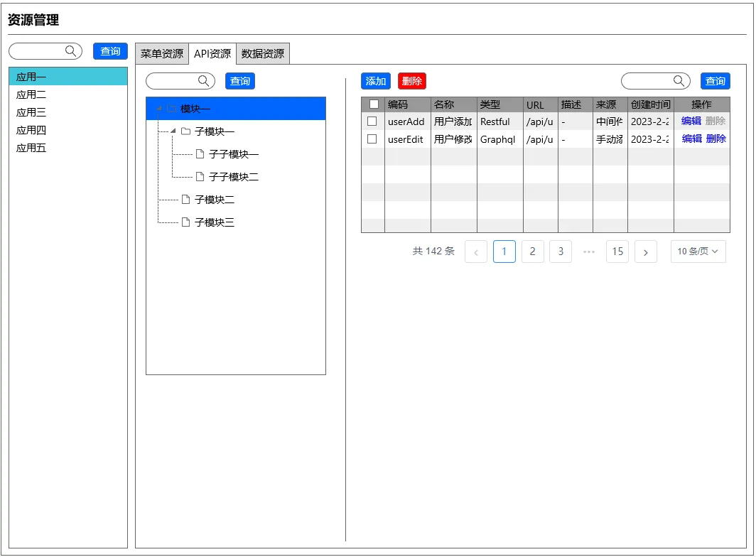756x557 pixels.
Task: Click 查询 button above table right side
Action: [715, 81]
